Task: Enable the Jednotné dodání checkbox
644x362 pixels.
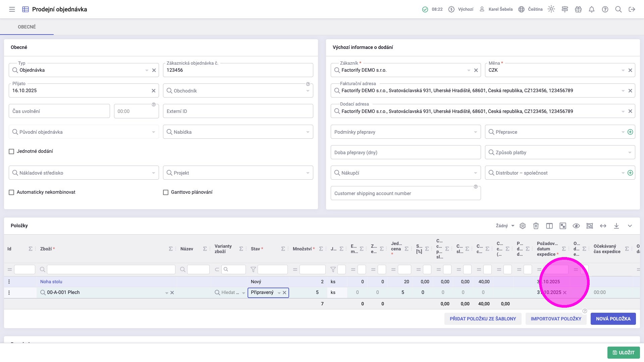Action: (x=11, y=152)
